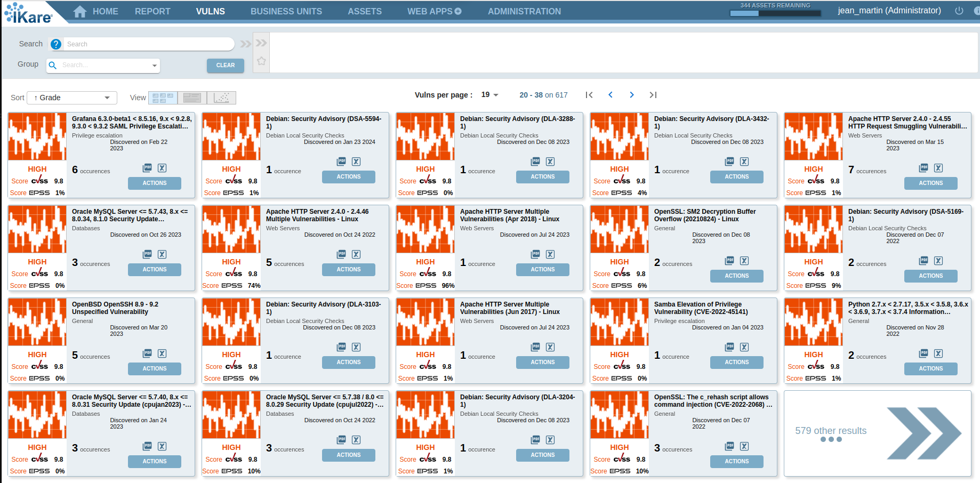Switch to the ADMINISTRATION menu
The width and height of the screenshot is (980, 483).
click(x=524, y=11)
